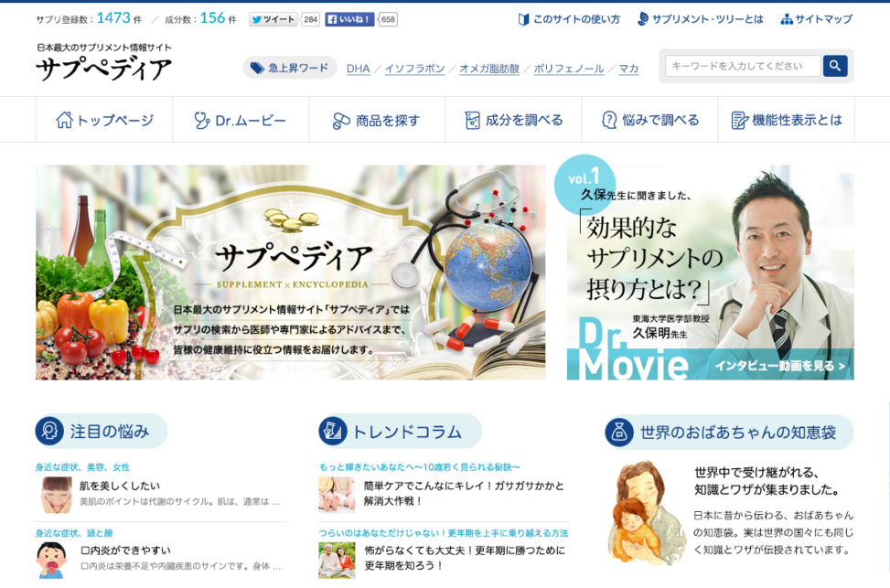Select the DHA trending keyword
The height and width of the screenshot is (588, 890).
(x=358, y=69)
